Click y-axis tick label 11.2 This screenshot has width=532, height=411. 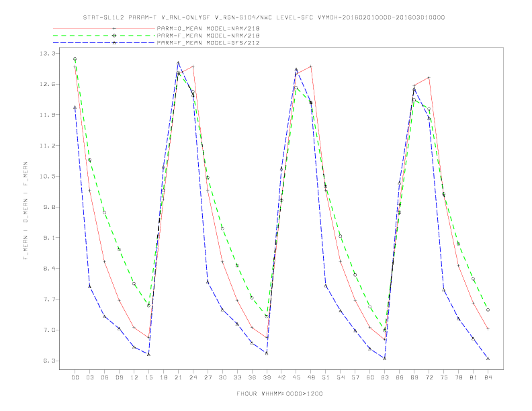pyautogui.click(x=47, y=146)
